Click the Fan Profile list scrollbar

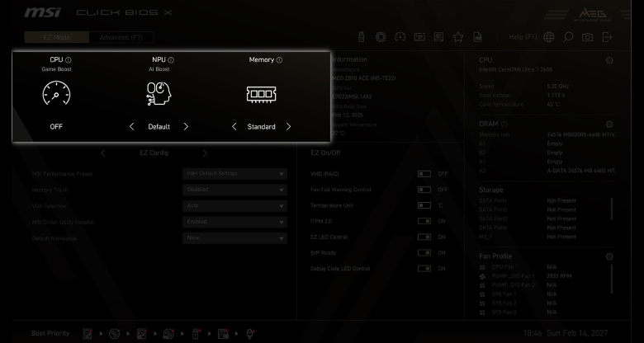click(x=612, y=279)
